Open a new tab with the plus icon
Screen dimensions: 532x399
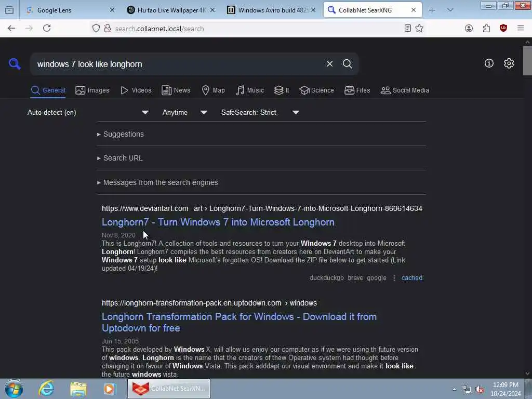432,10
